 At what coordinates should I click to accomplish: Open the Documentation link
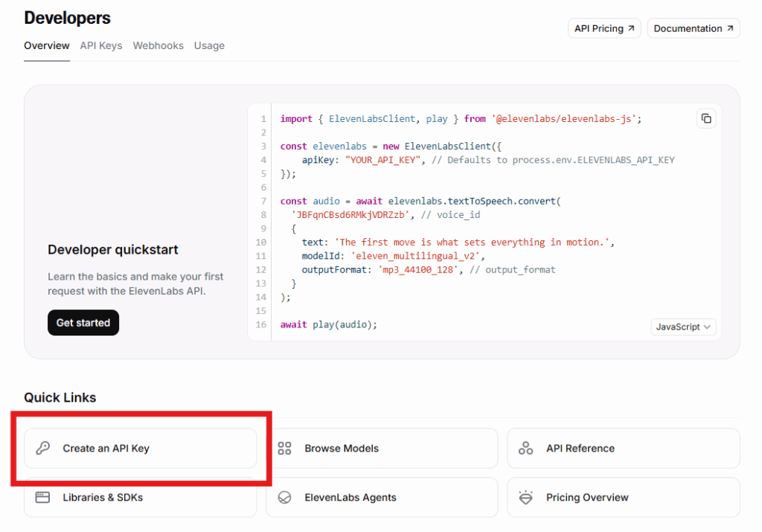(694, 28)
